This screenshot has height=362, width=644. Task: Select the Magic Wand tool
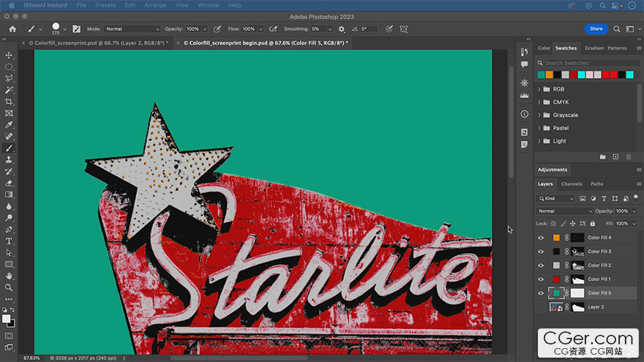click(9, 90)
